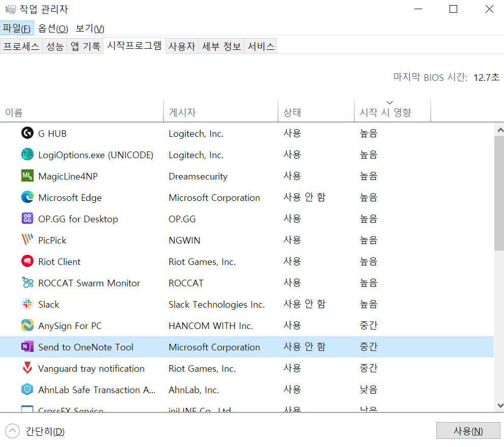Image resolution: width=504 pixels, height=447 pixels.
Task: Click the Riot Client app icon
Action: coord(27,261)
